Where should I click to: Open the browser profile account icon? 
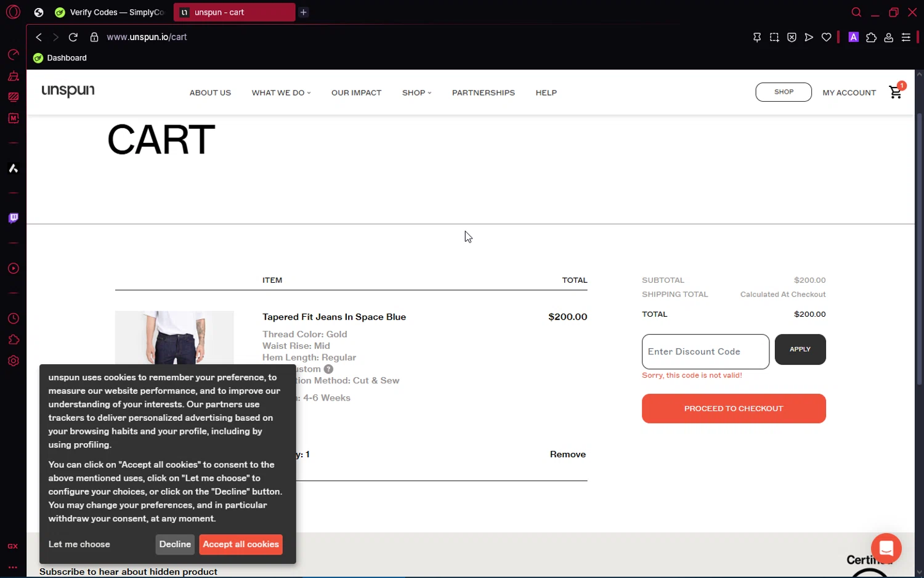[889, 38]
